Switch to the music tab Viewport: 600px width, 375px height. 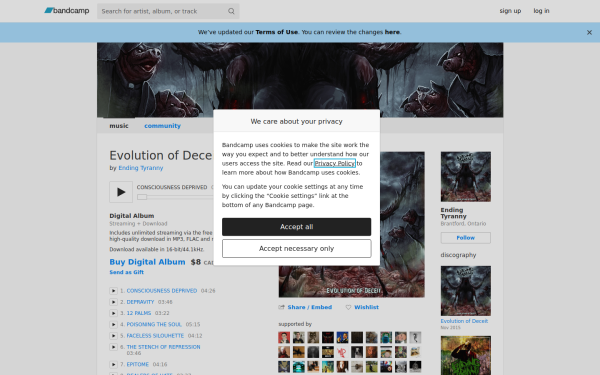(119, 126)
